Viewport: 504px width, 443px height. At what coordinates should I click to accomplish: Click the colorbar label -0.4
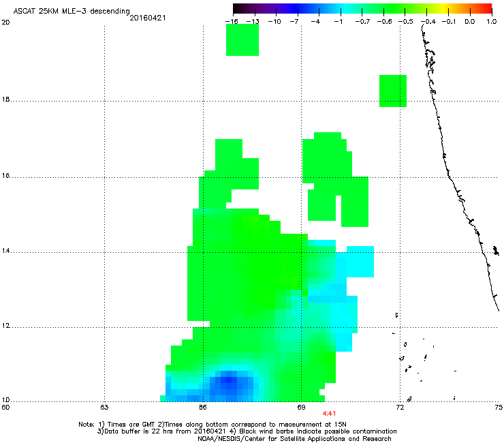(x=428, y=22)
